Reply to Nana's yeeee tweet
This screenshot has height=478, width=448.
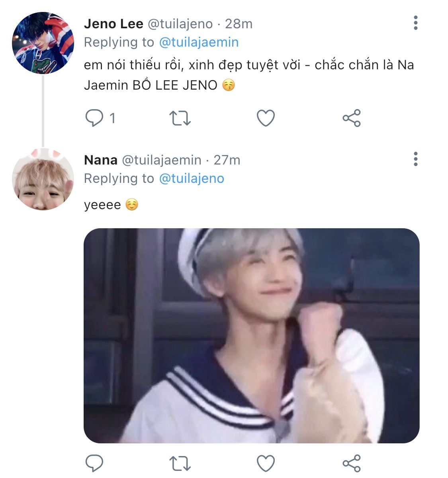tap(94, 463)
